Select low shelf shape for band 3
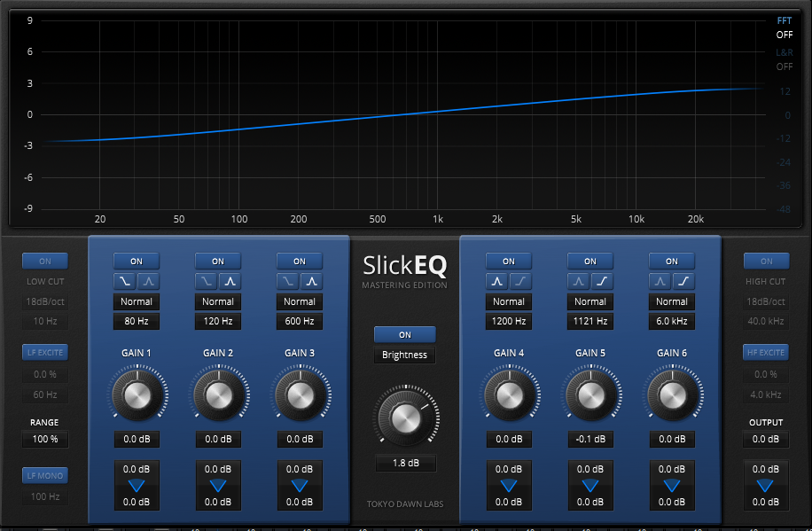The image size is (812, 531). (288, 281)
